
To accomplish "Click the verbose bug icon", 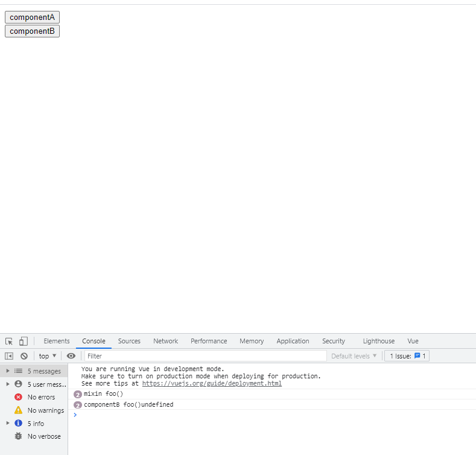I will tap(18, 436).
